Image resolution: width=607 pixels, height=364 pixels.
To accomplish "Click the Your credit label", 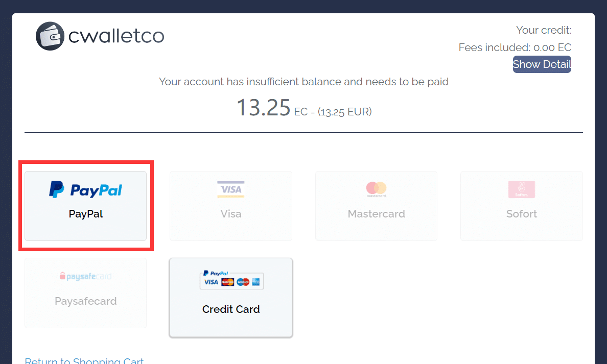I will (543, 30).
